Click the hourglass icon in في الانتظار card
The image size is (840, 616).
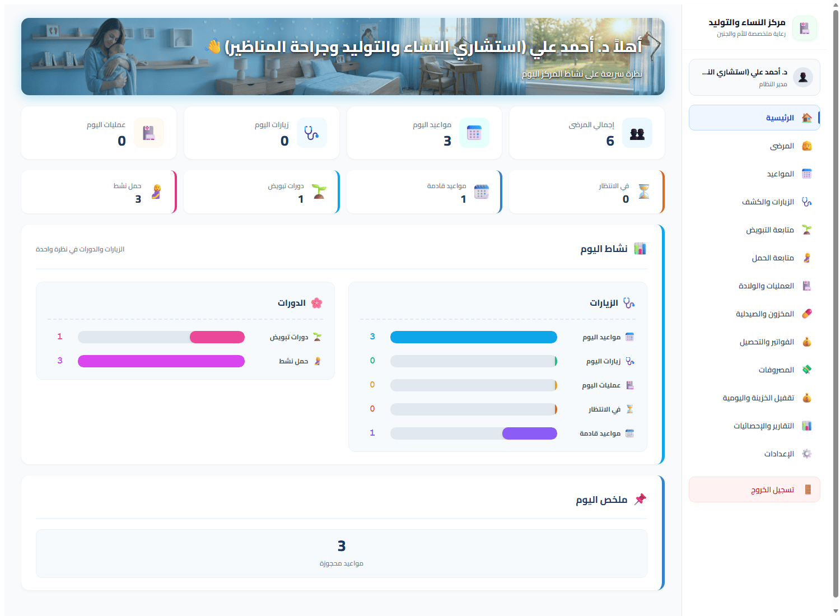coord(644,192)
